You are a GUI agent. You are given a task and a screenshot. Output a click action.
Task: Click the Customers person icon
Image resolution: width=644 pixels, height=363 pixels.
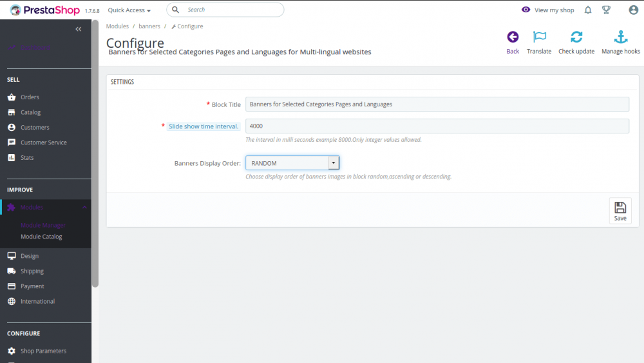point(12,128)
